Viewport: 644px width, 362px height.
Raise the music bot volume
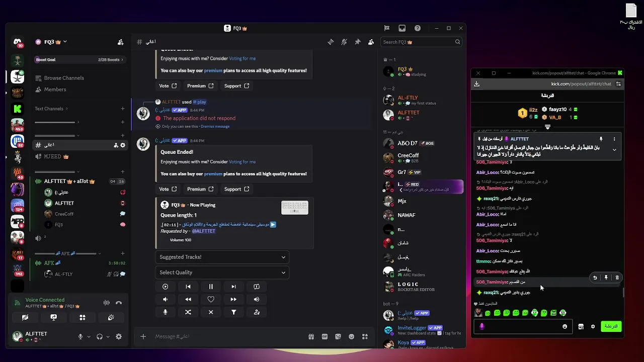coord(257,299)
